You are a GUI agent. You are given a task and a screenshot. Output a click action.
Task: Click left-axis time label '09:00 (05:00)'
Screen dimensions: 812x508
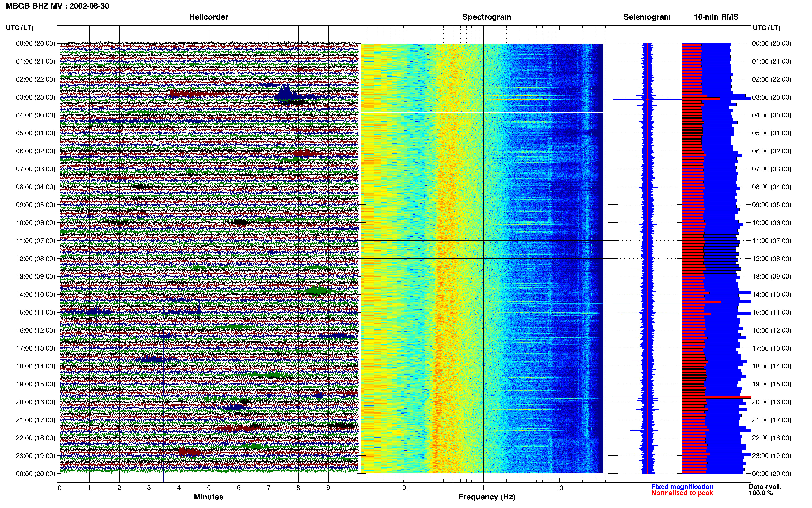click(36, 205)
